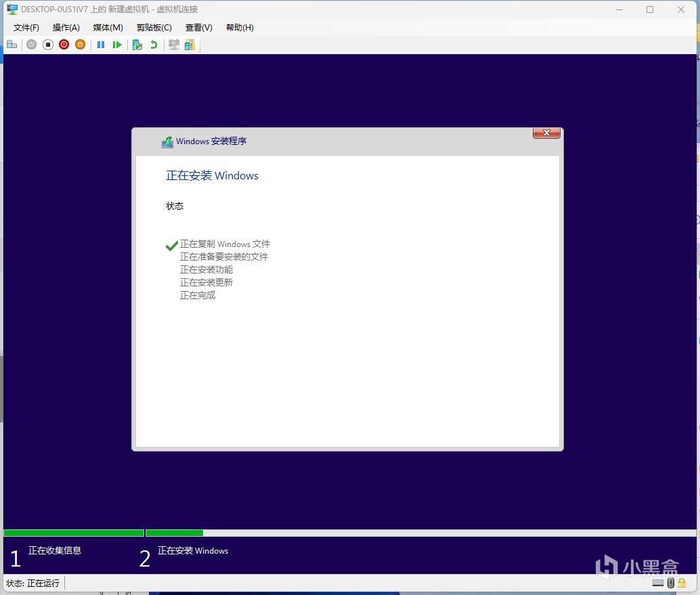Click the heading 正在安装 Windows
This screenshot has width=700, height=595.
[212, 176]
